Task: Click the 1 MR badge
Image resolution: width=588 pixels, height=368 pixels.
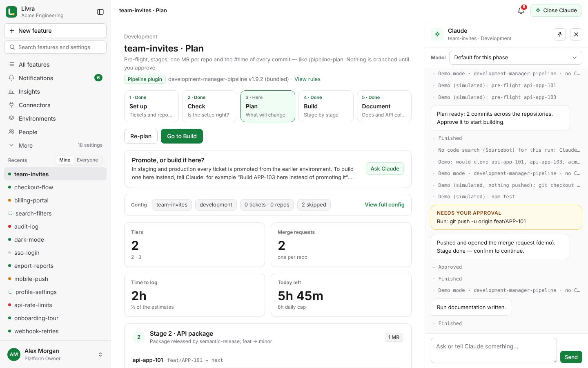Action: tap(394, 337)
